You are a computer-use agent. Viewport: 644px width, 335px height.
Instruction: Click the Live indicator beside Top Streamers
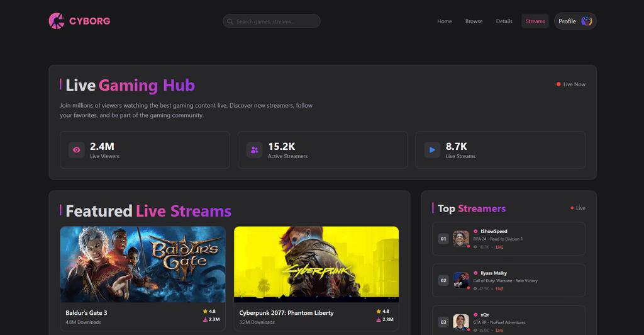(578, 208)
